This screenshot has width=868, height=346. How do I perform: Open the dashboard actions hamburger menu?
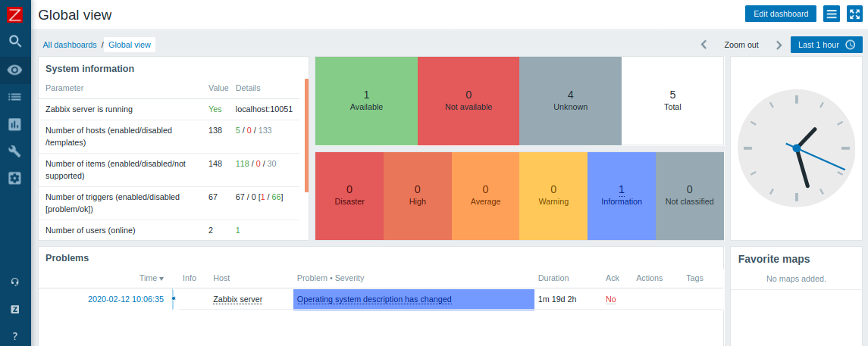coord(832,14)
